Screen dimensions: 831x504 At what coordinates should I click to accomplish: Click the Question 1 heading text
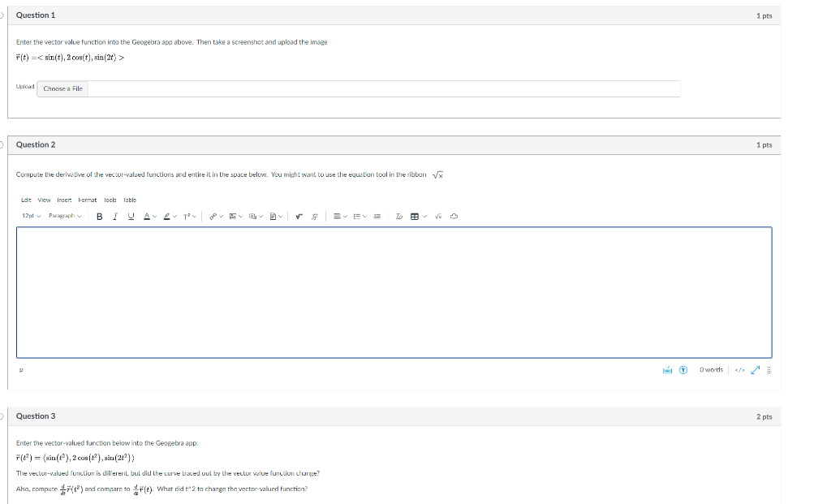click(x=36, y=15)
